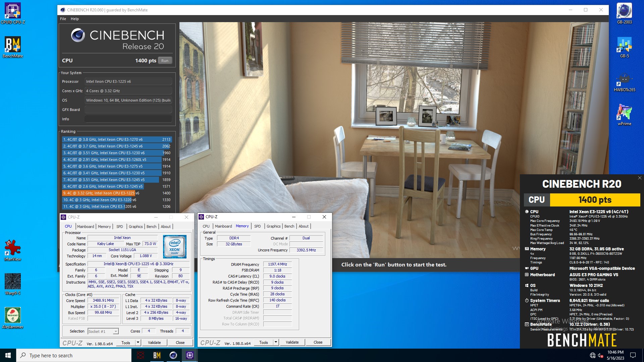Click the red taskbar icon next to search

pyautogui.click(x=141, y=355)
